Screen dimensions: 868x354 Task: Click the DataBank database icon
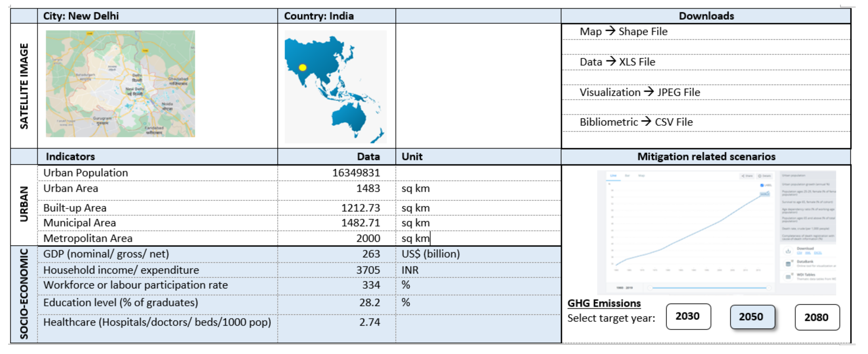(788, 264)
